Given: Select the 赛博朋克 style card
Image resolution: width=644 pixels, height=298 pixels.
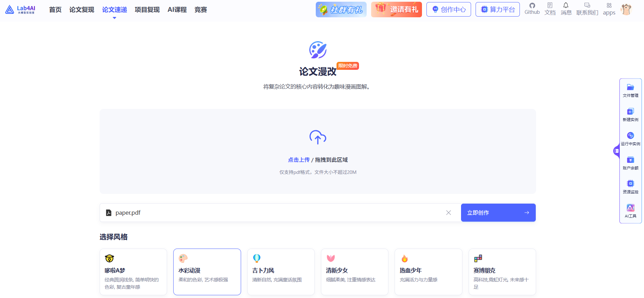Looking at the screenshot, I should tap(502, 272).
